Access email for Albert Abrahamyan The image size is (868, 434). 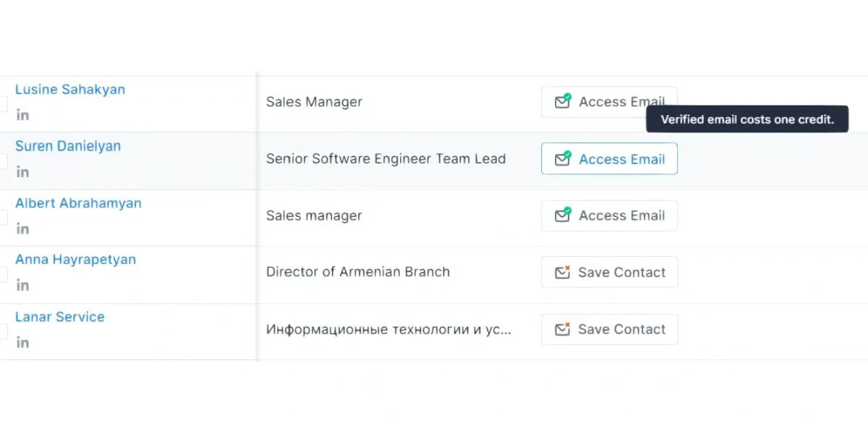point(609,216)
